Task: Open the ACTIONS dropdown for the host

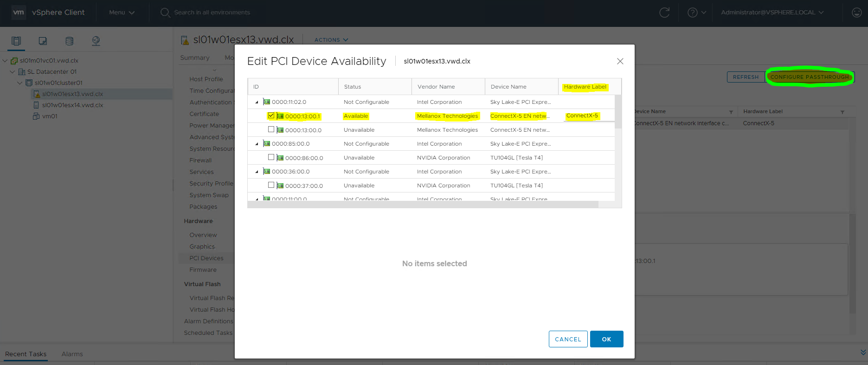Action: tap(331, 40)
